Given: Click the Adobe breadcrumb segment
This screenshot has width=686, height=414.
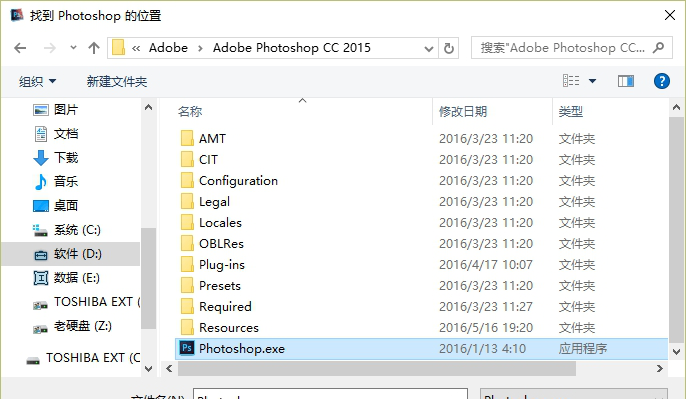Looking at the screenshot, I should 168,47.
